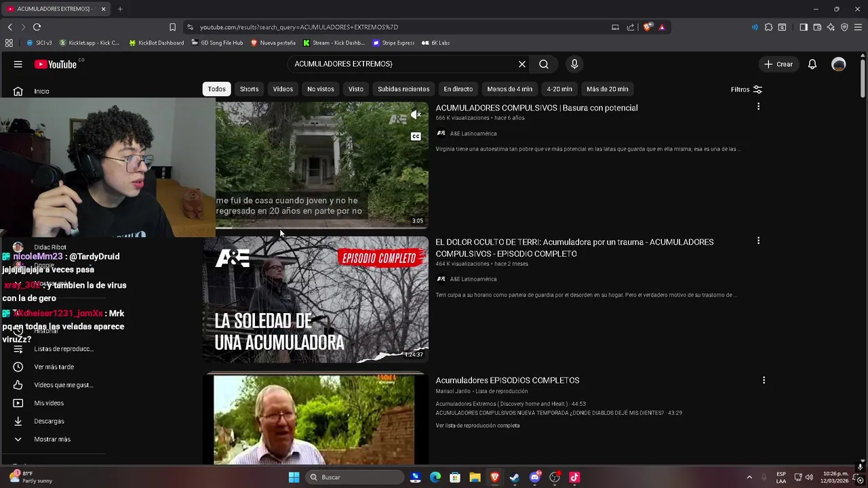Open GD Song File Hub bookmark
Screen dimensions: 868x488
[x=217, y=43]
